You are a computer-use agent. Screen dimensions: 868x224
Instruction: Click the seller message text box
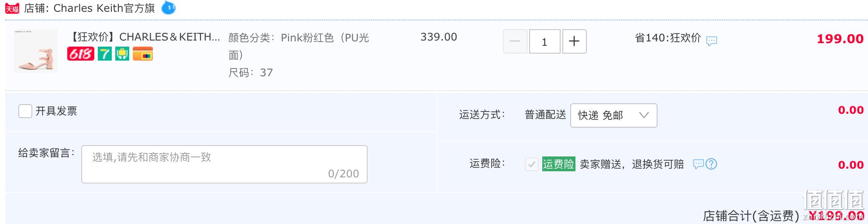224,164
